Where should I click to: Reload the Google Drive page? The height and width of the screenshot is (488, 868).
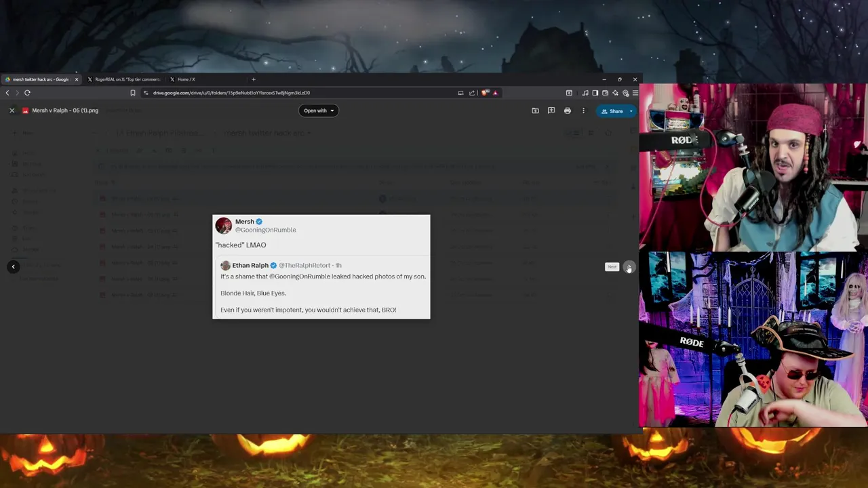27,93
